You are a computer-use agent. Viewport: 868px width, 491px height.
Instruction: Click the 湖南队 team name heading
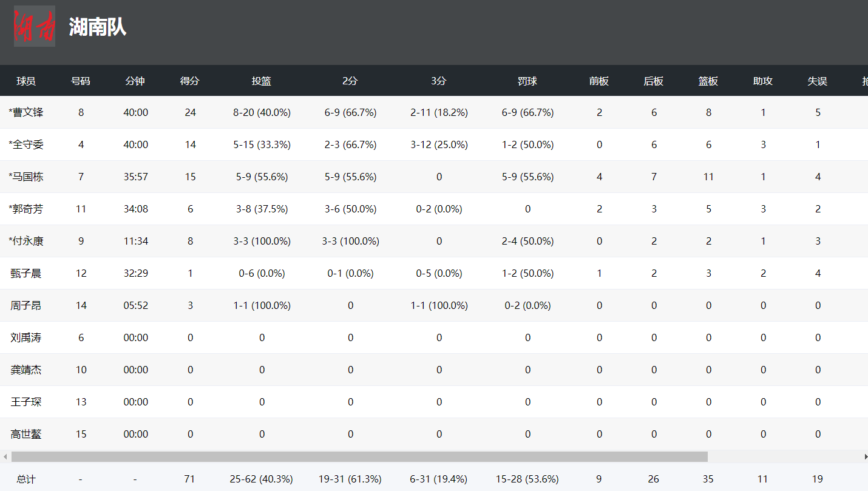pyautogui.click(x=97, y=27)
